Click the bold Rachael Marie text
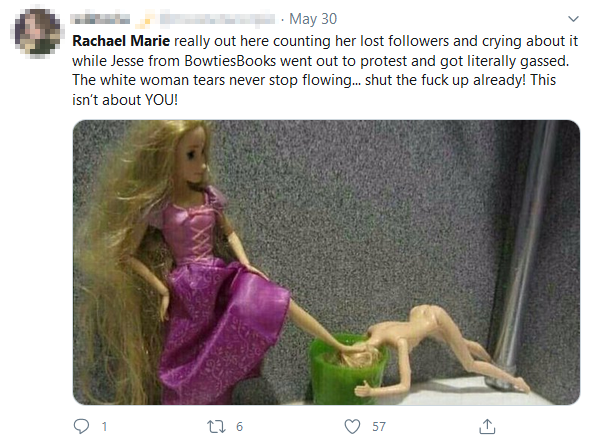The image size is (596, 445). click(x=121, y=41)
